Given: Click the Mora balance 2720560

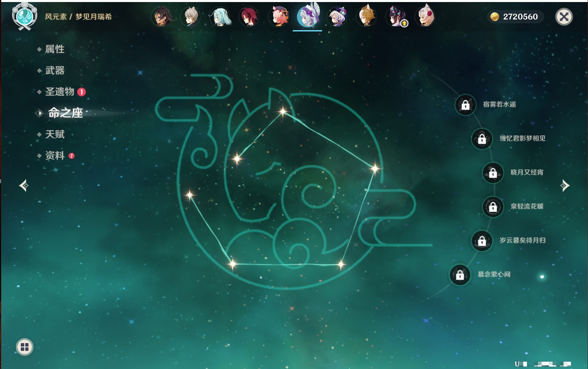Looking at the screenshot, I should 520,17.
